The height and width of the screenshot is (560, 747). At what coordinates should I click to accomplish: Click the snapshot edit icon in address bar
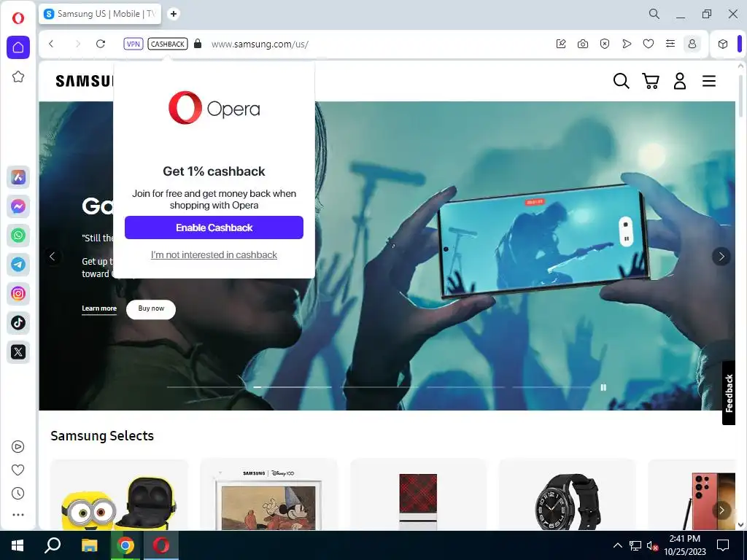(x=561, y=44)
